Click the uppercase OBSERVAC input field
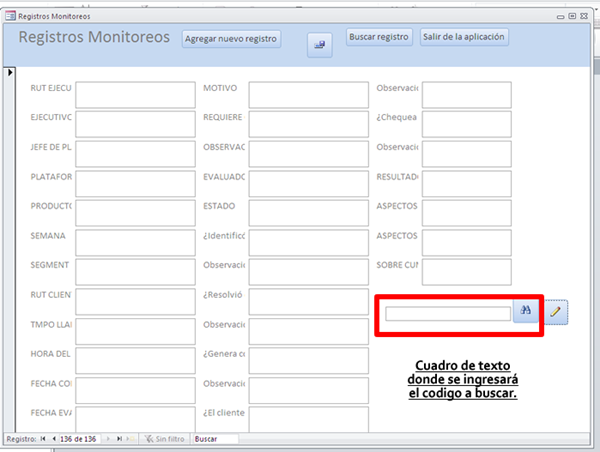Screen dimensions: 600x452 coord(309,154)
